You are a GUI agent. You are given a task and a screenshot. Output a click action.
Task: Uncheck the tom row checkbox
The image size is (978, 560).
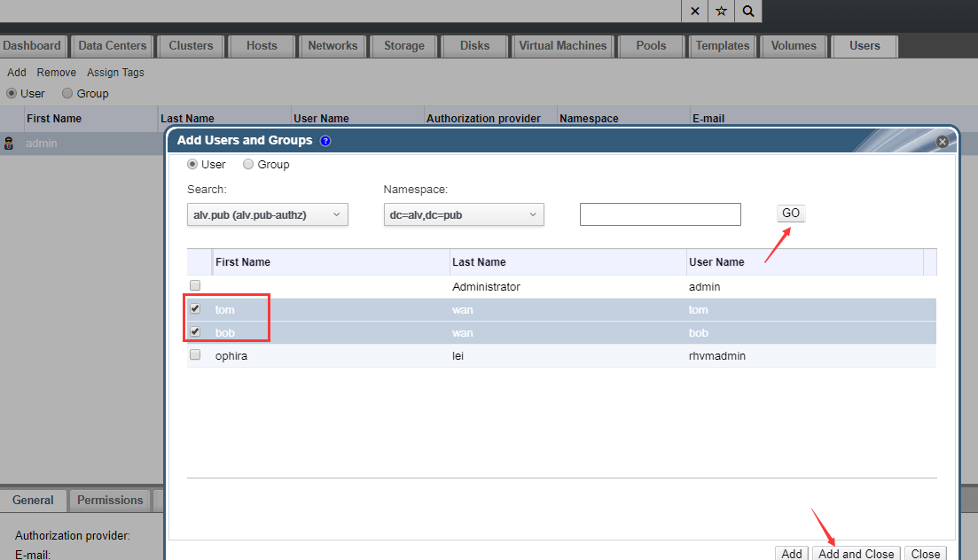tap(195, 308)
